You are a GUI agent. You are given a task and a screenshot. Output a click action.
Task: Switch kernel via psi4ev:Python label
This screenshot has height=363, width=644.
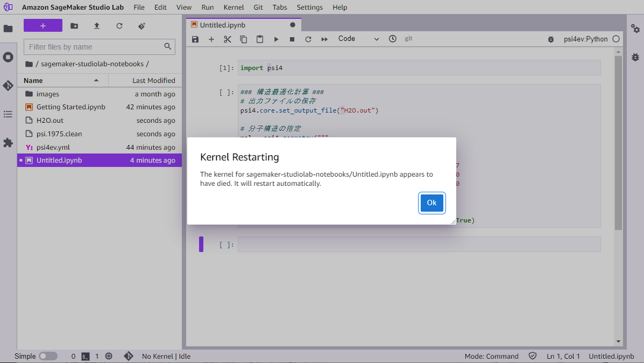tap(586, 39)
